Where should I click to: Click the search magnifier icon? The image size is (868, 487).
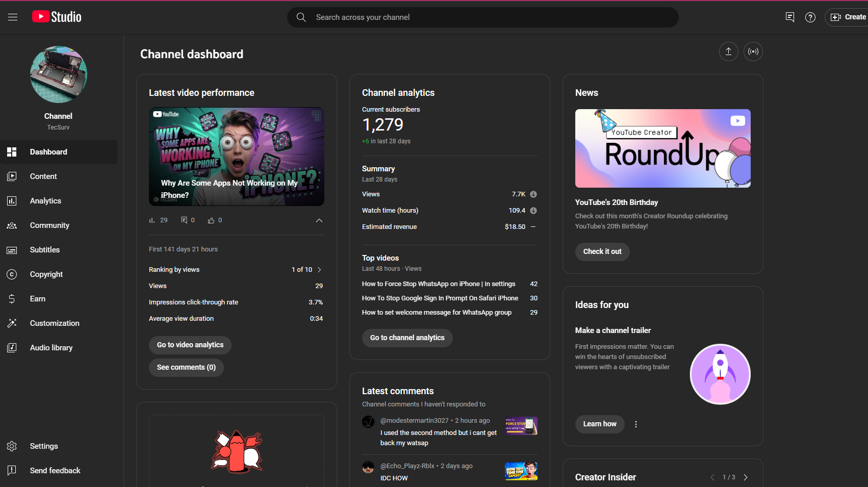tap(301, 17)
